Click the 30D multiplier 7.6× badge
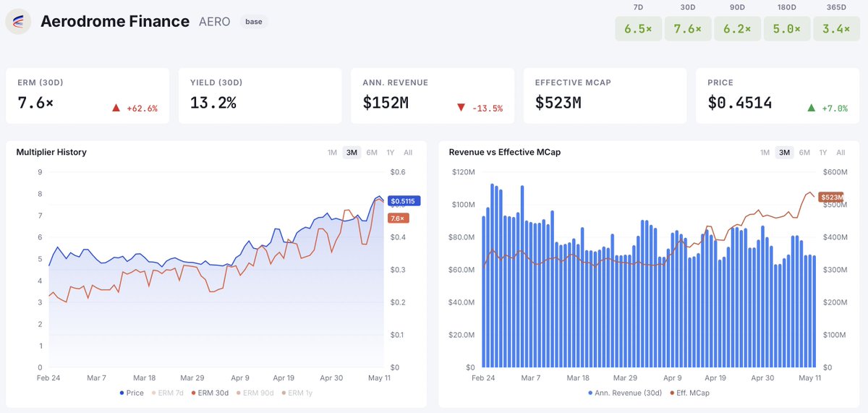This screenshot has width=868, height=413. (x=687, y=29)
